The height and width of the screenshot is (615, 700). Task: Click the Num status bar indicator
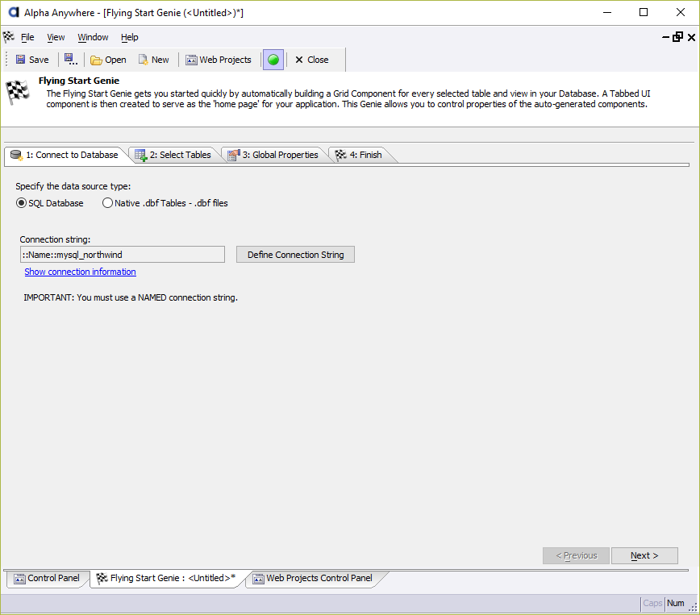click(x=676, y=603)
